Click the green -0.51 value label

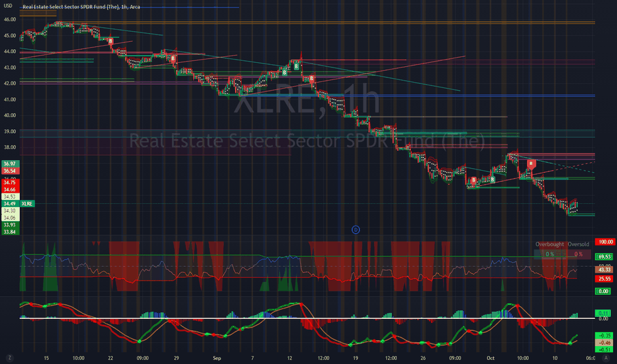[x=604, y=349]
